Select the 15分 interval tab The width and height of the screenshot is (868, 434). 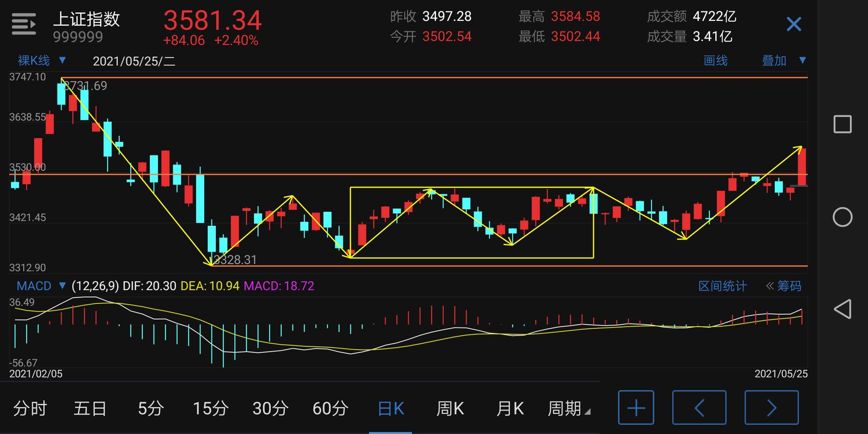211,408
